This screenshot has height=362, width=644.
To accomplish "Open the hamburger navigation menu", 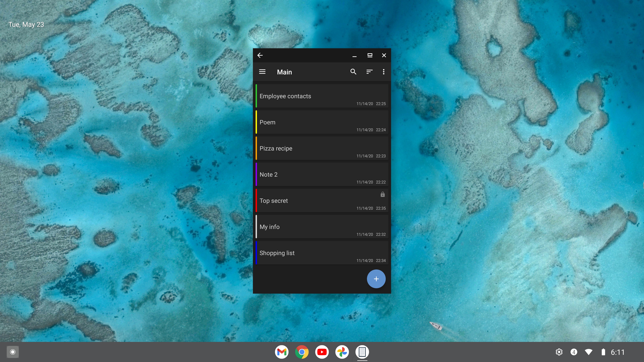I will click(262, 72).
